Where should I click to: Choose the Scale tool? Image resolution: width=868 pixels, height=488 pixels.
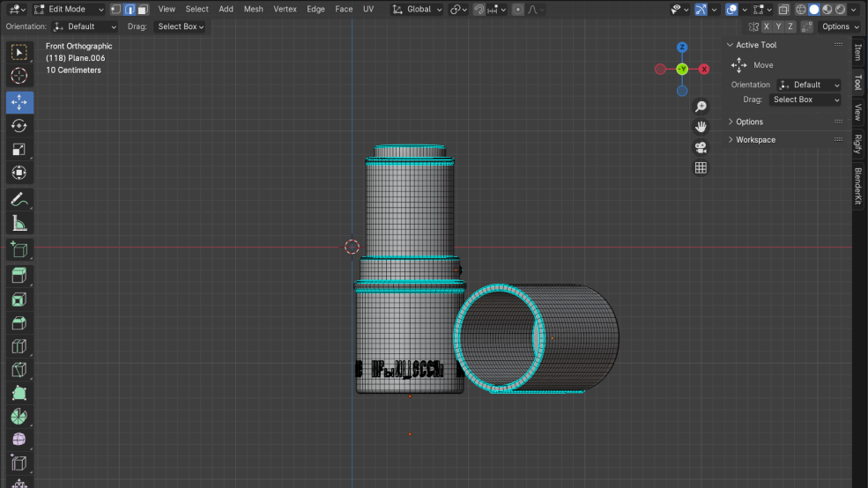coord(19,150)
